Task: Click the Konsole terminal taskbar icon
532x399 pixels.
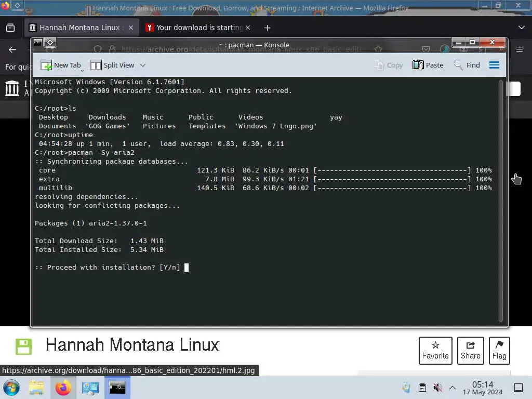Action: tap(117, 388)
